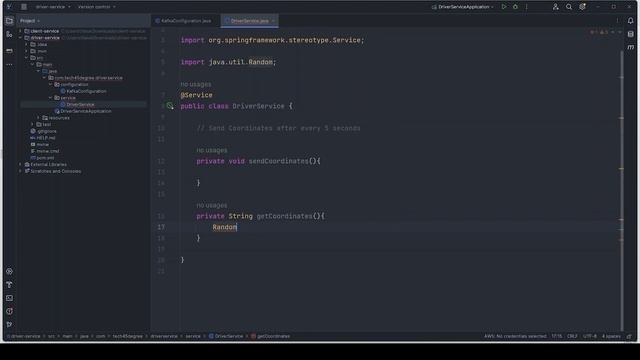This screenshot has height=360, width=640.
Task: Open Code With Me user icon
Action: (556, 7)
